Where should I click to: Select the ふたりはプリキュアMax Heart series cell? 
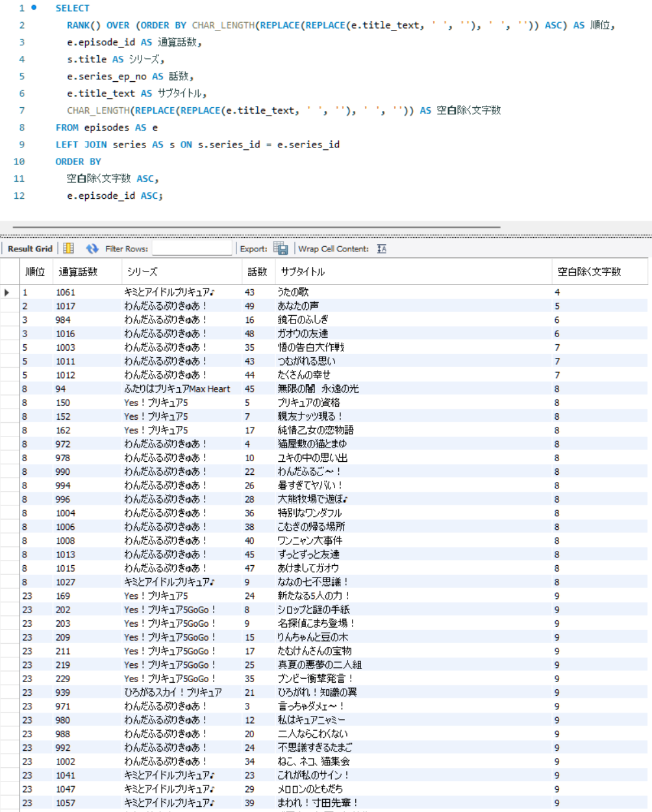coord(177,389)
